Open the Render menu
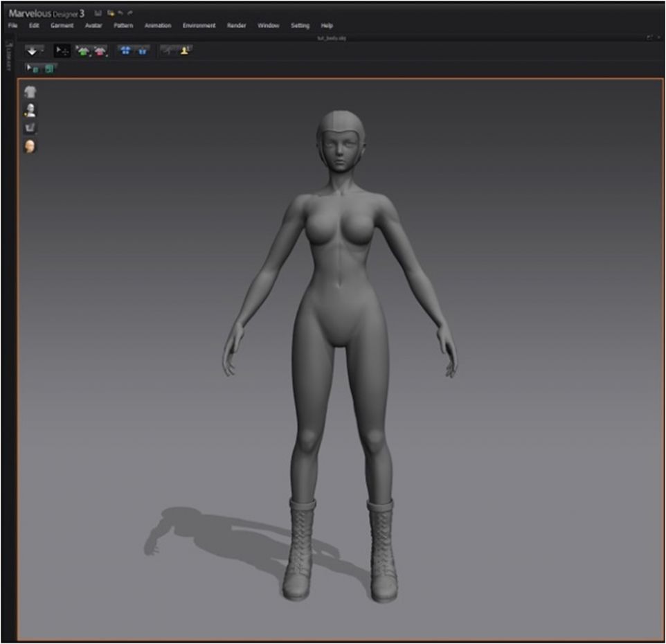Screen dimensions: 666x644 (236, 26)
